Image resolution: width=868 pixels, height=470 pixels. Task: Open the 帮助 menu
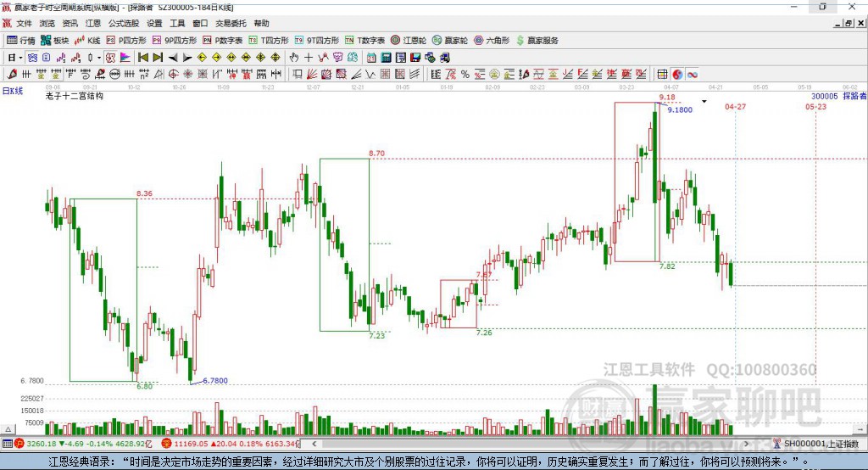[x=261, y=23]
